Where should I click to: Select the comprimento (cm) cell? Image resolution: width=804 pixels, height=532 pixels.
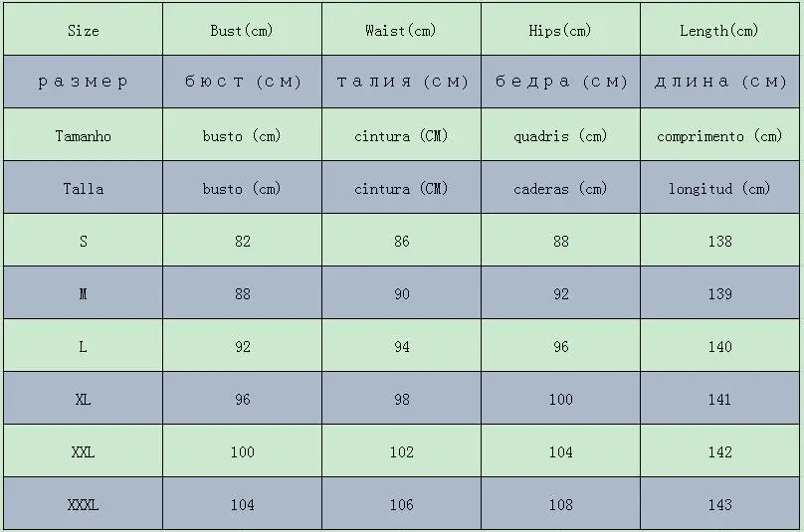point(719,136)
